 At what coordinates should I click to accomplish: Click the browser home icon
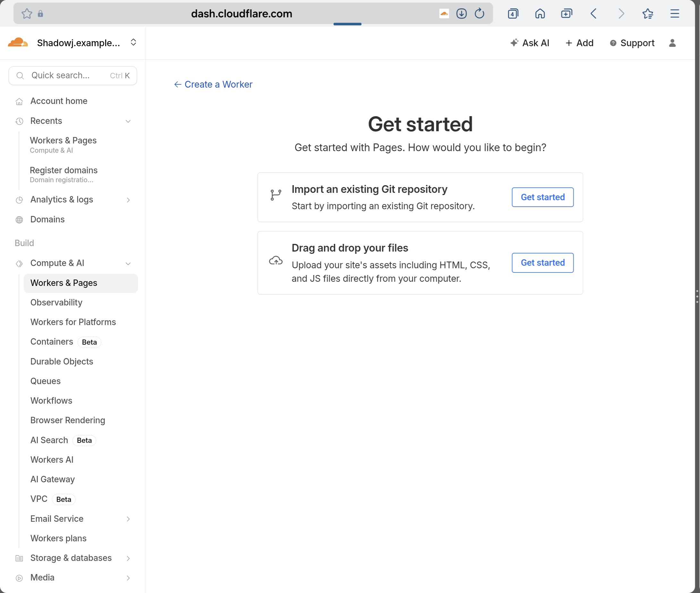540,13
